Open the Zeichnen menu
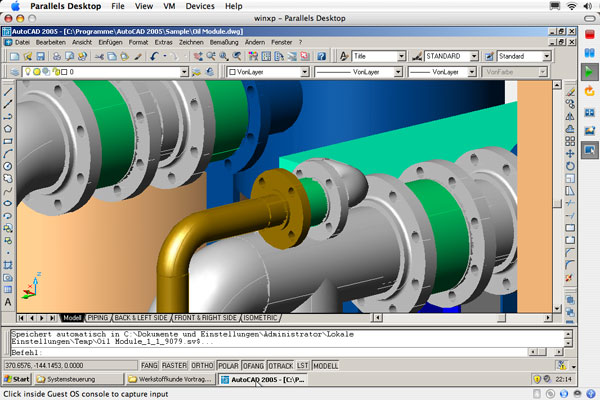 pyautogui.click(x=191, y=42)
